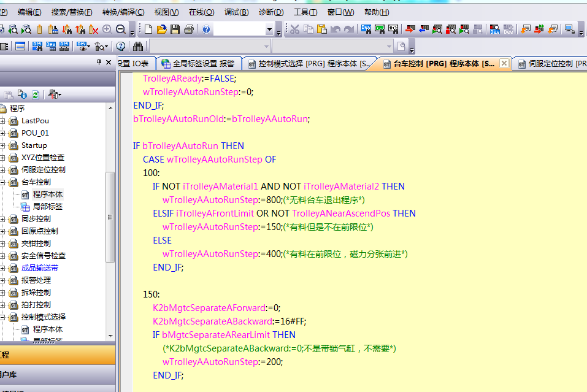Viewport: 587px width, 392px height.
Task: Click the Print icon
Action: point(189,29)
